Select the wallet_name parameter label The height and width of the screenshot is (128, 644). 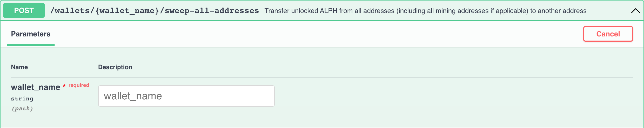click(36, 87)
